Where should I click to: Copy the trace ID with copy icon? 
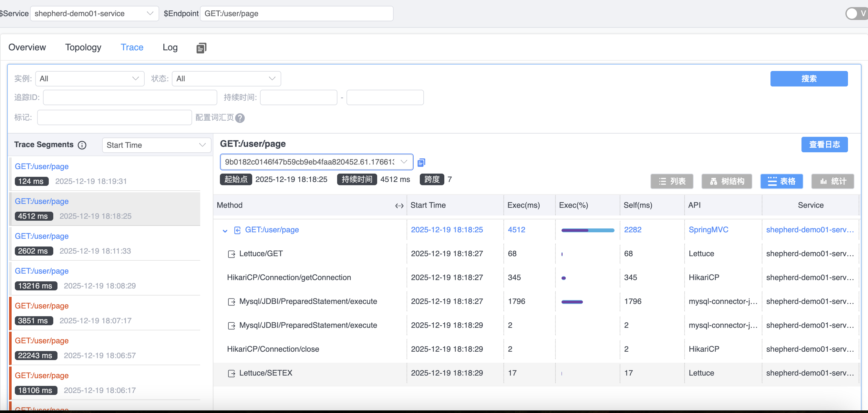click(x=421, y=163)
